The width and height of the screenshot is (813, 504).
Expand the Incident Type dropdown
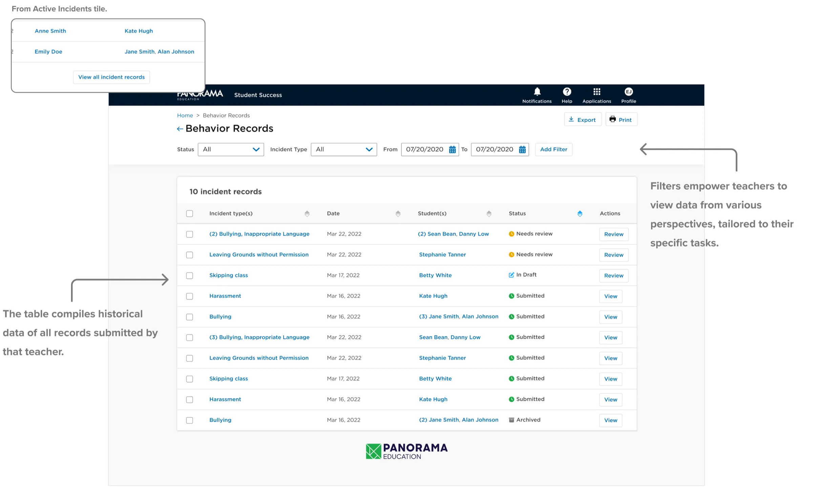click(343, 149)
